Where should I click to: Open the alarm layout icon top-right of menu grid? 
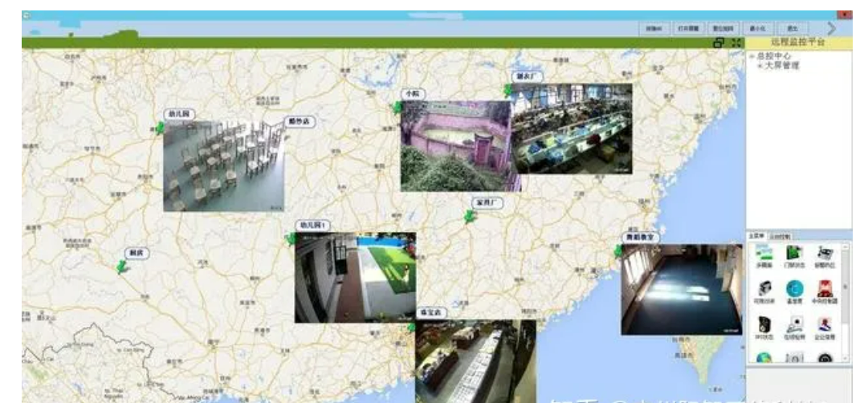825,254
